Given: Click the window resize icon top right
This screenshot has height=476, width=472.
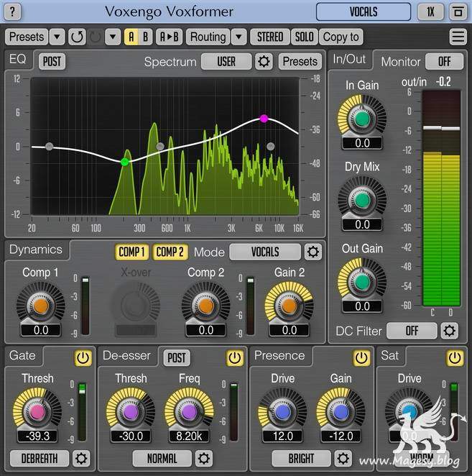Looking at the screenshot, I should pyautogui.click(x=458, y=12).
